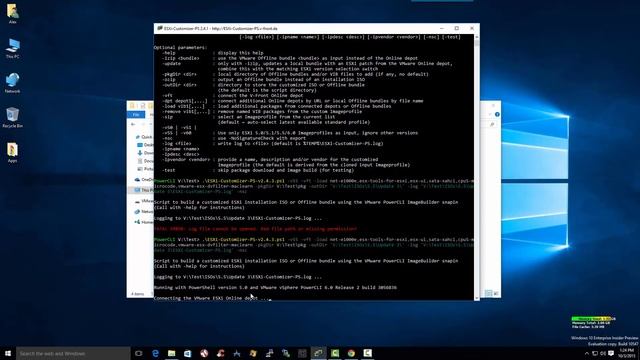Open the File tab in File Explorer
Viewport: 640px width, 360px height.
coord(136,115)
